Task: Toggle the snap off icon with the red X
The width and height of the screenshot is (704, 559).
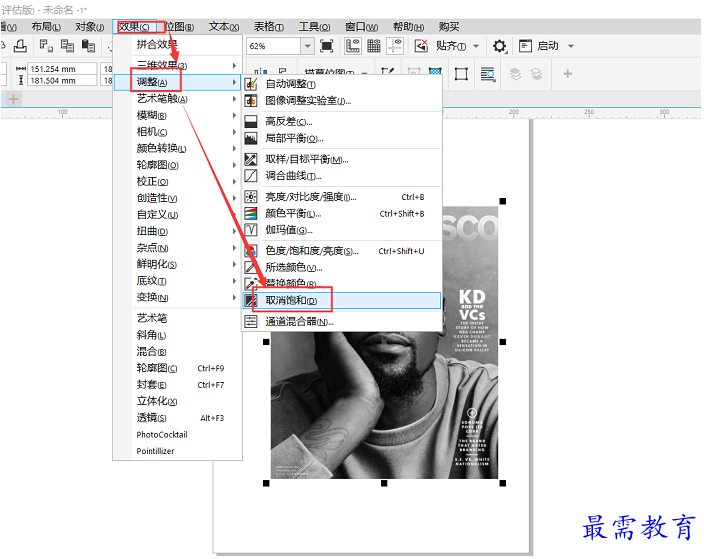Action: (x=421, y=46)
